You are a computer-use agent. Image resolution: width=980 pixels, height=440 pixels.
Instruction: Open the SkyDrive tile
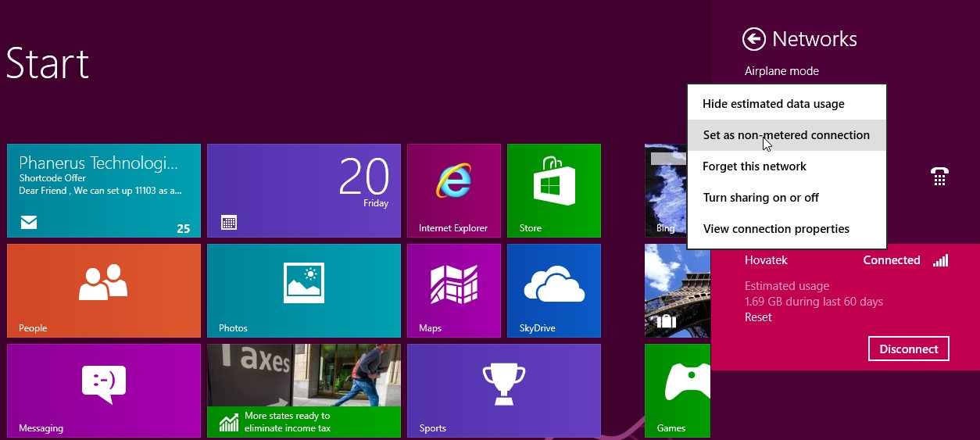click(554, 291)
